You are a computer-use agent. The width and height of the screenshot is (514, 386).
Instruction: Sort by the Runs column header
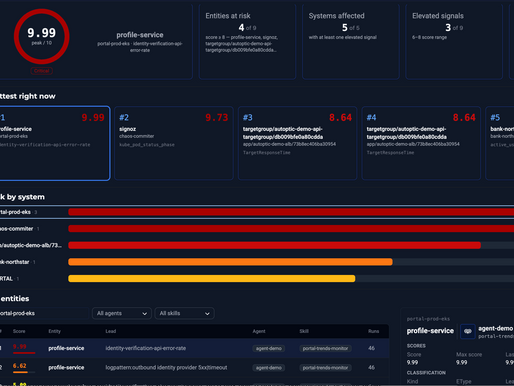[374, 331]
